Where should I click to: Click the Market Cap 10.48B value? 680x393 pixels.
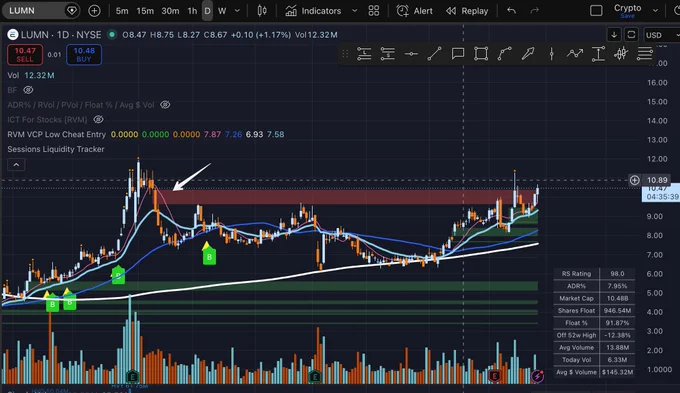[x=617, y=298]
